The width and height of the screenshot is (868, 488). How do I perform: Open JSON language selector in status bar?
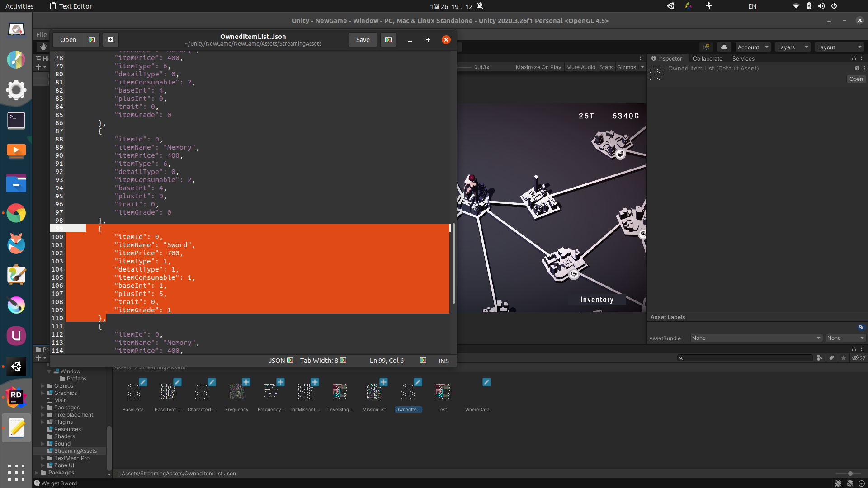coord(281,361)
